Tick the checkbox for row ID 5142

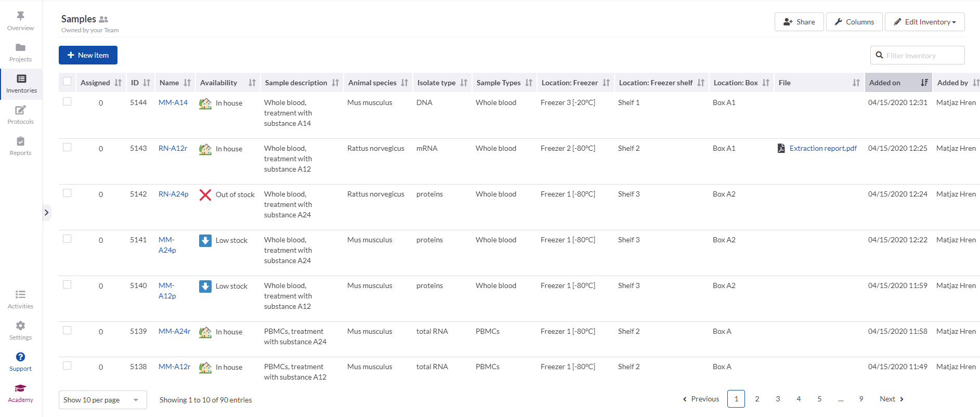(x=67, y=193)
